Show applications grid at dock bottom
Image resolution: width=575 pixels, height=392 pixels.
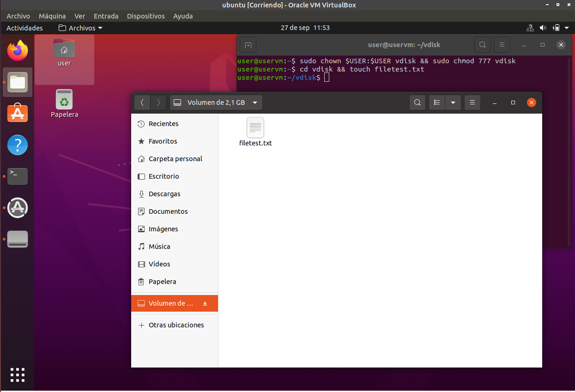[18, 375]
